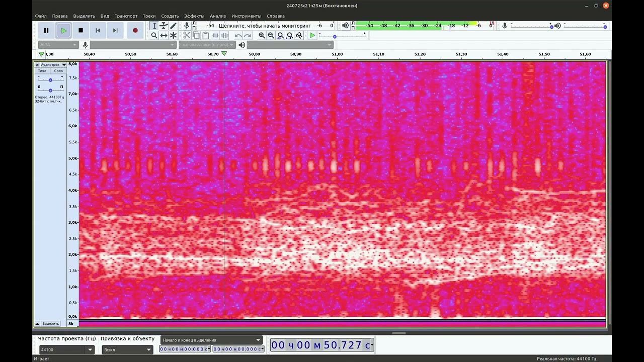Select the Multi-tool asterisk icon
644x362 pixels.
pyautogui.click(x=173, y=35)
